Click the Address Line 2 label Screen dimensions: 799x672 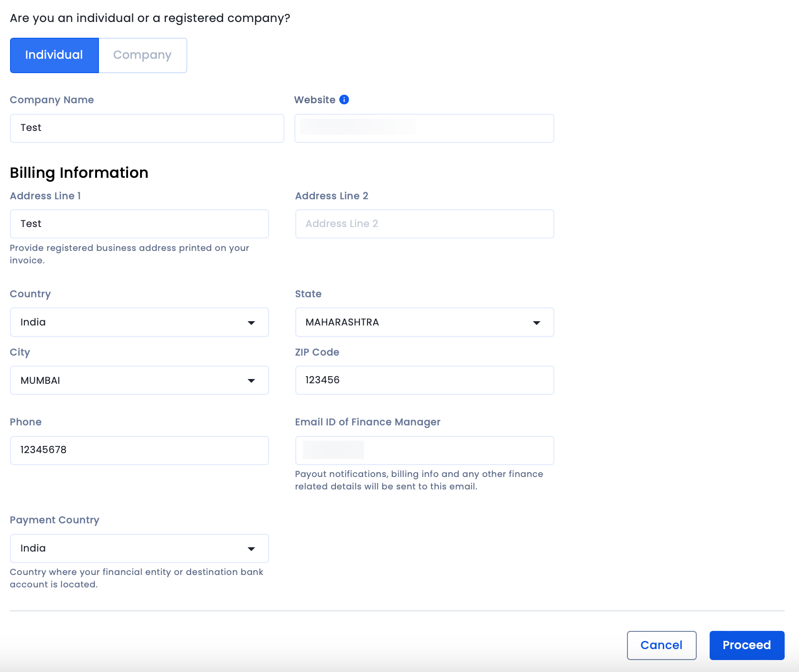click(x=332, y=196)
